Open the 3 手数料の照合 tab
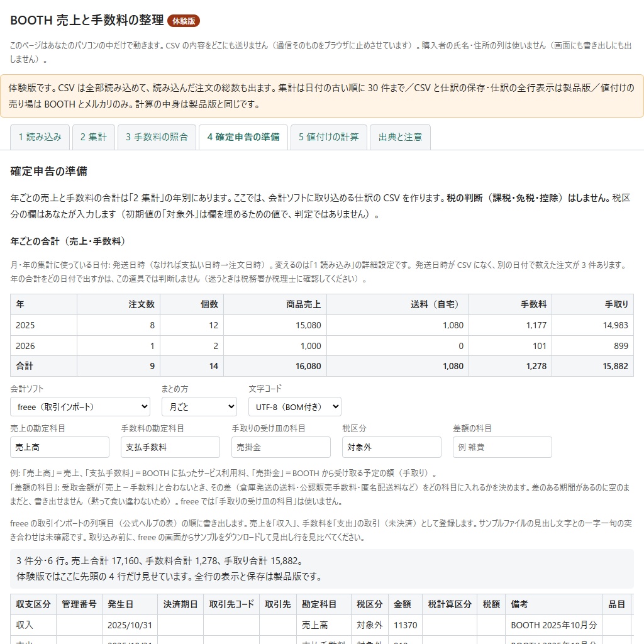Viewport: 644px width, 644px height. (157, 136)
